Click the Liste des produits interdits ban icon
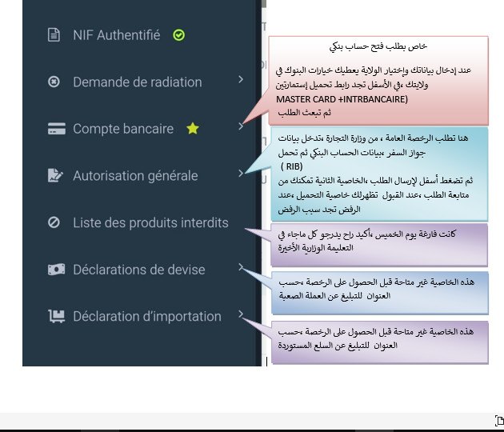This screenshot has height=432, width=504. click(54, 222)
